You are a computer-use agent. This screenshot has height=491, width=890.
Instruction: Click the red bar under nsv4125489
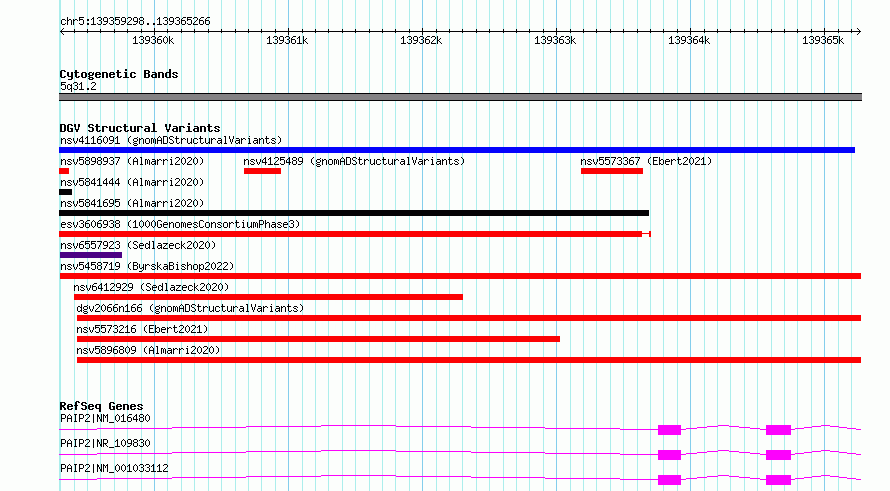262,171
